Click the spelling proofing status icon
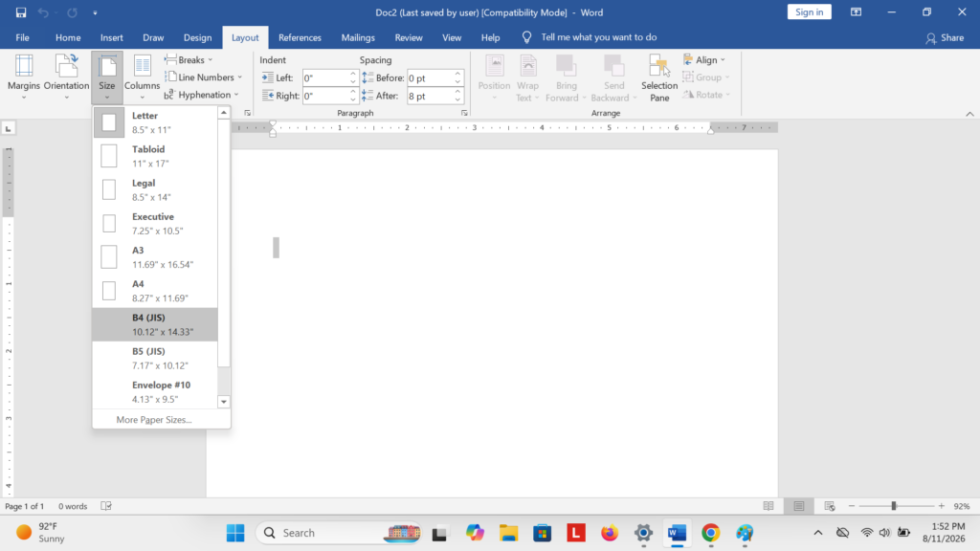Screen dimensions: 980x551 tap(106, 506)
